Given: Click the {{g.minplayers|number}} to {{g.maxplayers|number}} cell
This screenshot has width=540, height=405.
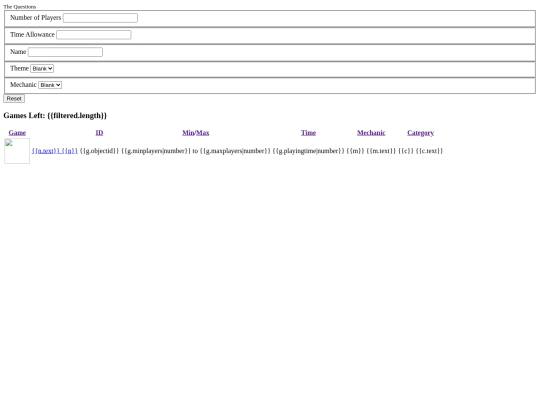Looking at the screenshot, I should pyautogui.click(x=196, y=151).
